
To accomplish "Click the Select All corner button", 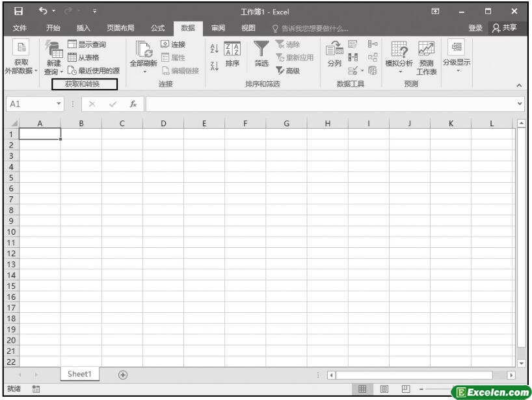I will coord(14,124).
